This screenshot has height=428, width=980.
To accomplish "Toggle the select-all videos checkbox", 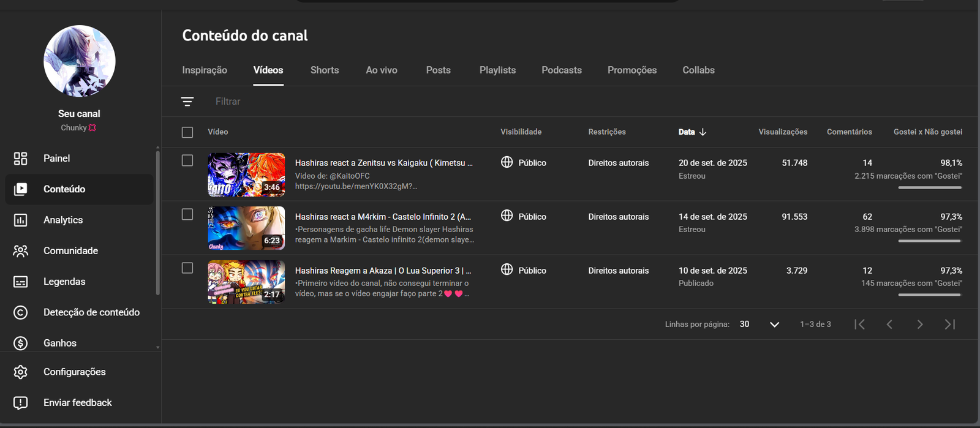I will 187,132.
